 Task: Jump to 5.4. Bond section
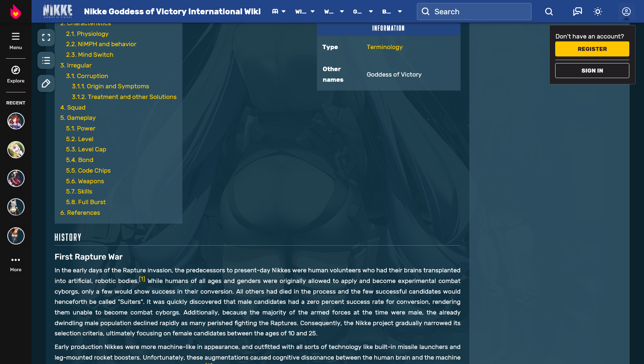point(80,160)
